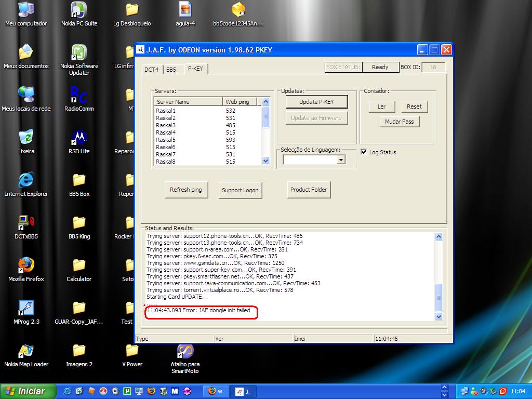Screen dimensions: 532x399
Task: Click the Refresh ping button
Action: [x=186, y=190]
